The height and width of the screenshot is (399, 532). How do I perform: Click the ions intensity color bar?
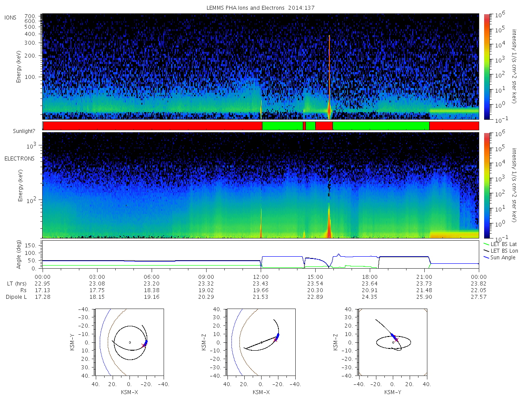click(486, 66)
